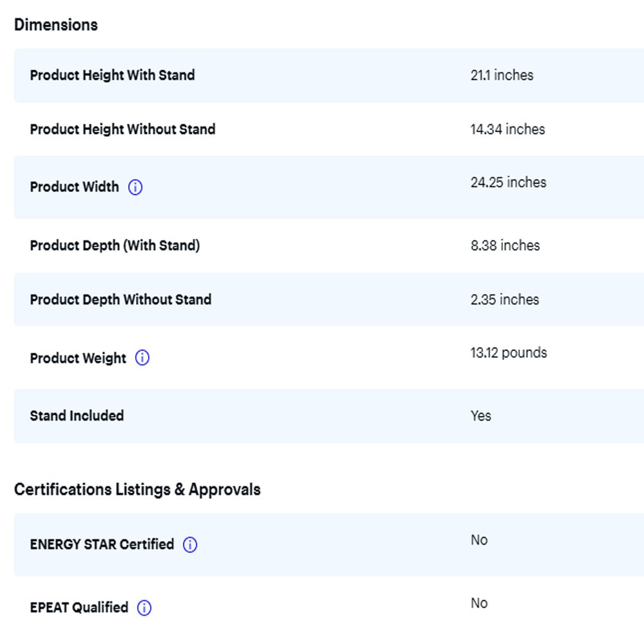Image resolution: width=644 pixels, height=644 pixels.
Task: Click the Dimensions section heading
Action: pos(56,25)
